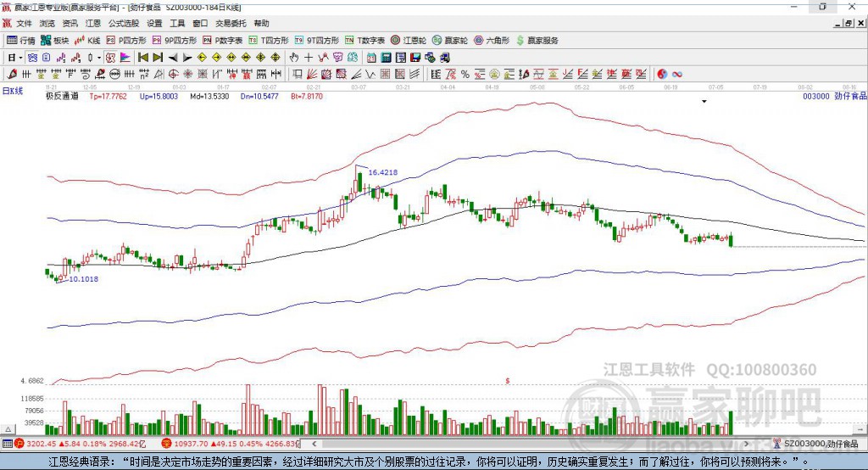Select the Gann fan lines tool
Image resolution: width=868 pixels, height=470 pixels.
[x=311, y=74]
